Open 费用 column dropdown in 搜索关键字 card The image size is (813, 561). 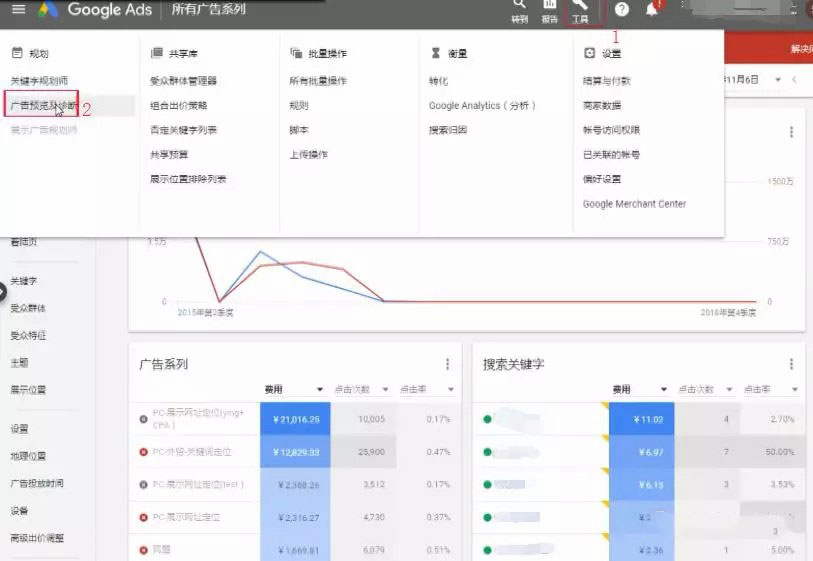(664, 389)
